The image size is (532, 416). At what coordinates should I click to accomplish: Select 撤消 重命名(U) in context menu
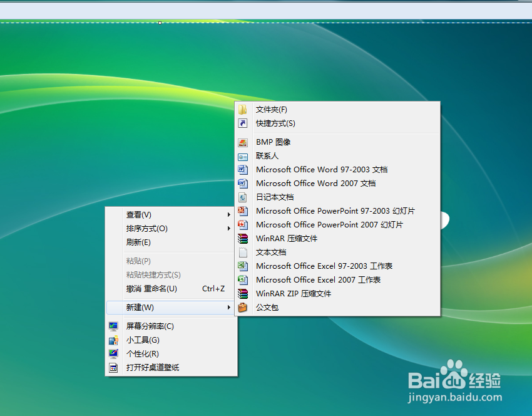[171, 289]
